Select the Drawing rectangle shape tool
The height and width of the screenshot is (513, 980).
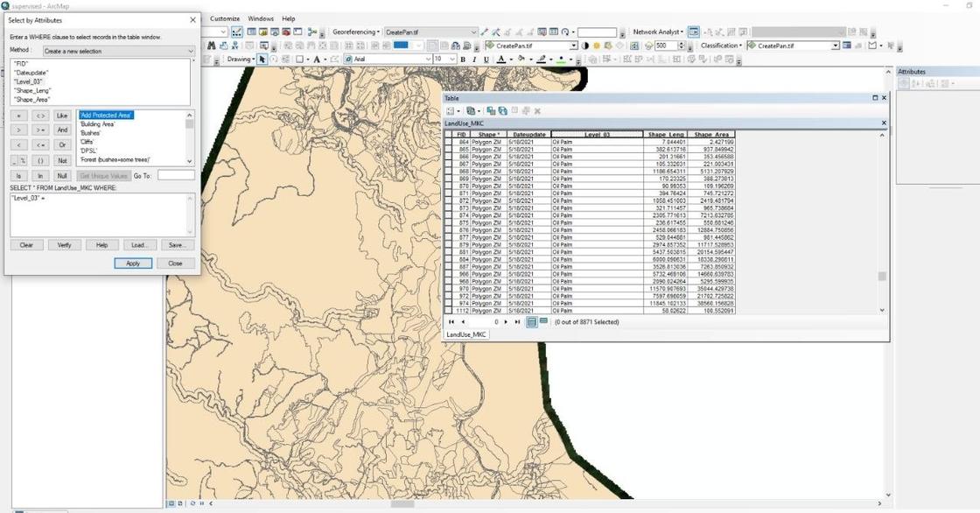(x=300, y=59)
